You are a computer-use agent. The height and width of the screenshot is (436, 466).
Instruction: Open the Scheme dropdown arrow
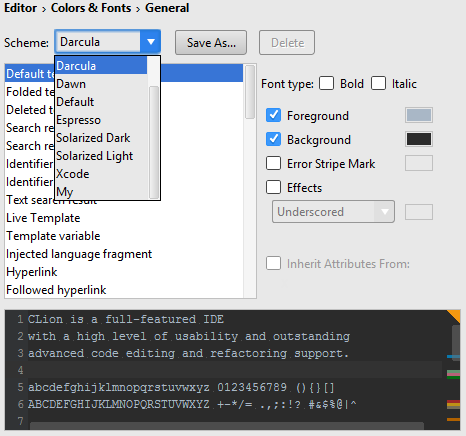tap(151, 42)
